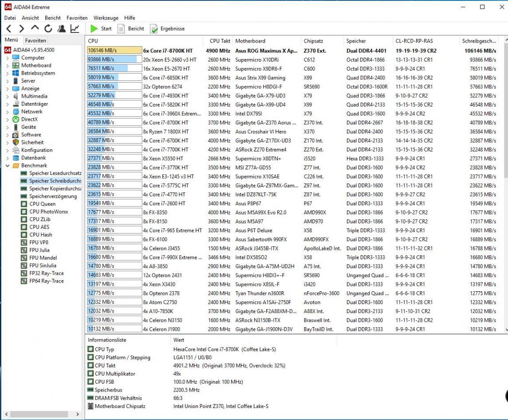Click the FP32 Ray-Trace benchmark icon
508x420 pixels.
pyautogui.click(x=24, y=273)
